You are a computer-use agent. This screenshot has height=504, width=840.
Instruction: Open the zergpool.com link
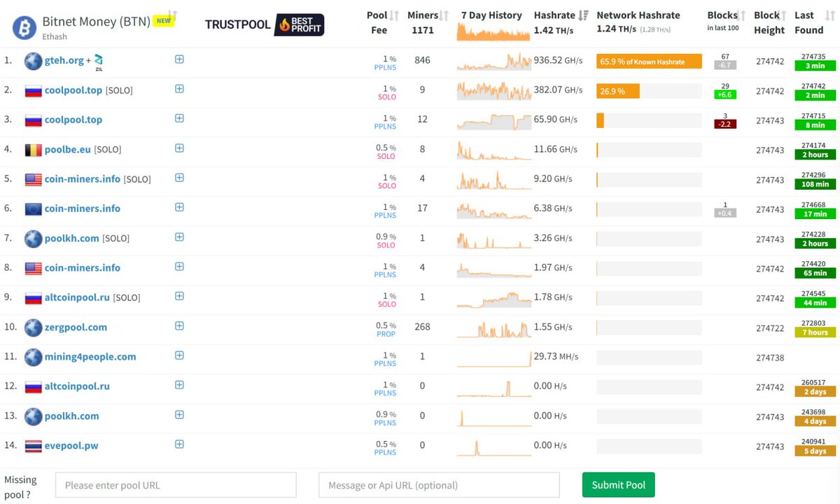click(x=76, y=328)
